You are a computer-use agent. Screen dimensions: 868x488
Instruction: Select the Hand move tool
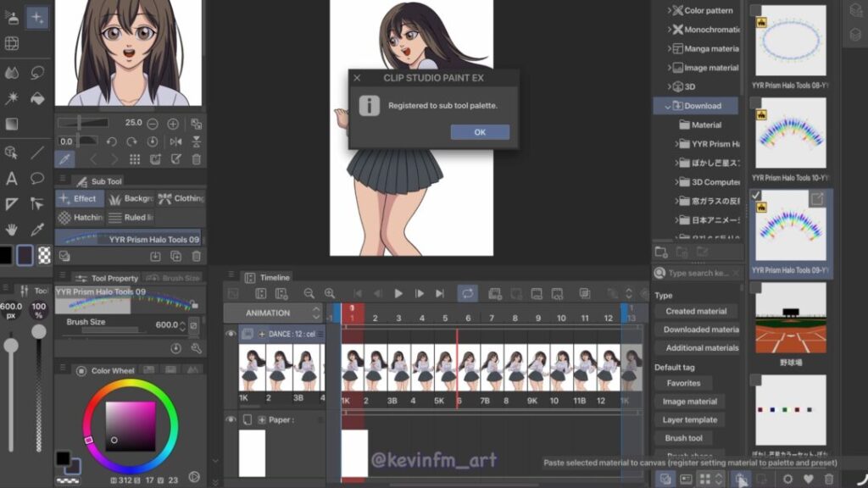point(12,229)
